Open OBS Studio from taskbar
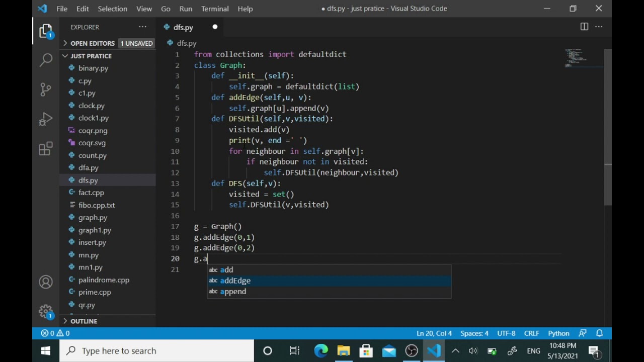The height and width of the screenshot is (362, 644). coord(412,351)
